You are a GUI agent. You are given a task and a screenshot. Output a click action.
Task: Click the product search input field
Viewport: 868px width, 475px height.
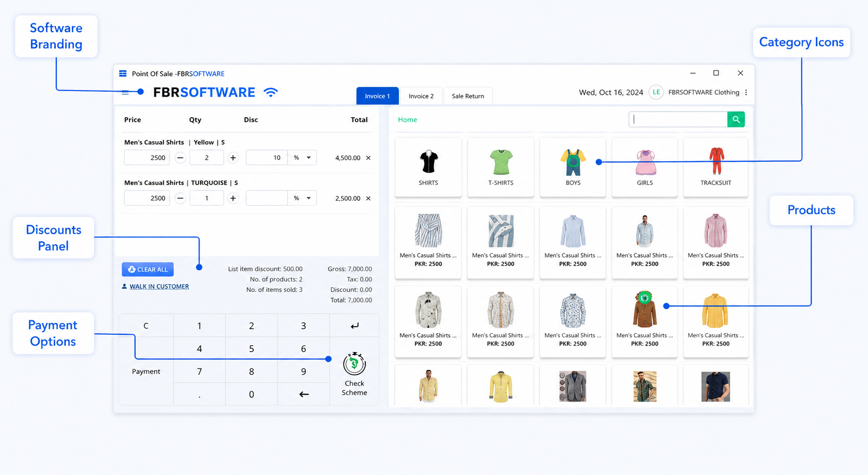[678, 119]
